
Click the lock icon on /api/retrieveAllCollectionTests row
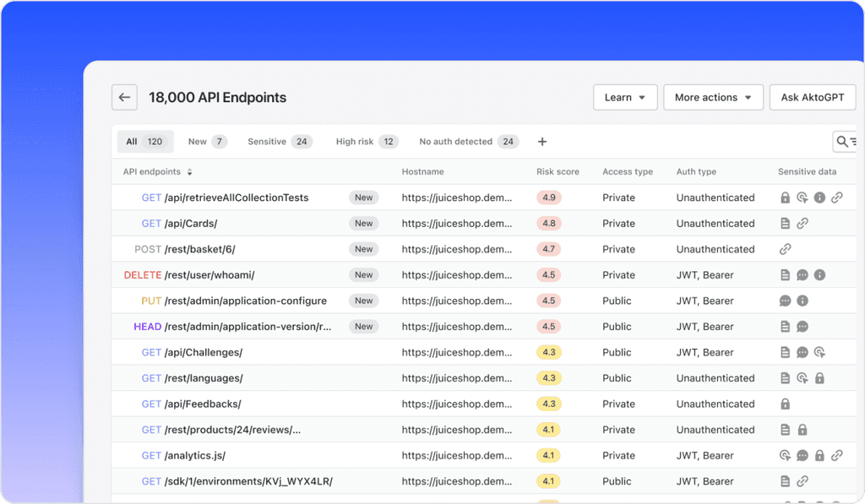(785, 198)
